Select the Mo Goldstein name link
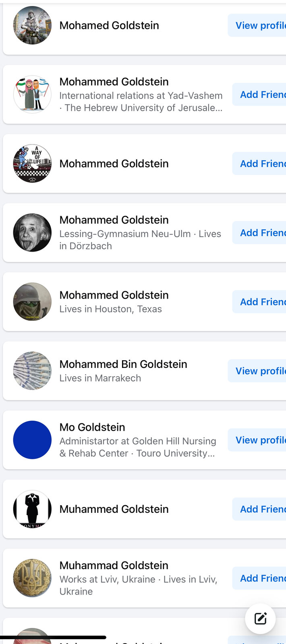Image resolution: width=286 pixels, height=644 pixels. click(x=92, y=427)
